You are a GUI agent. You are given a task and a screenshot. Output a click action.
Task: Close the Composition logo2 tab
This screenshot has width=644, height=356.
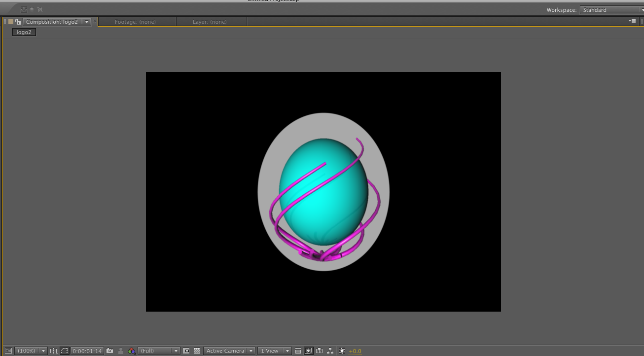(95, 22)
